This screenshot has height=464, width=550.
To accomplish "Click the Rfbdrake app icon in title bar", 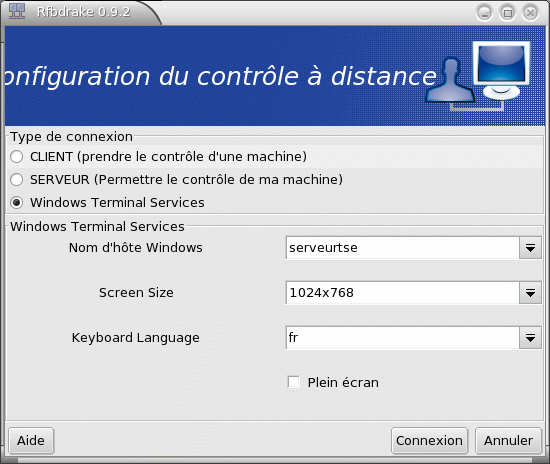I will [x=17, y=11].
